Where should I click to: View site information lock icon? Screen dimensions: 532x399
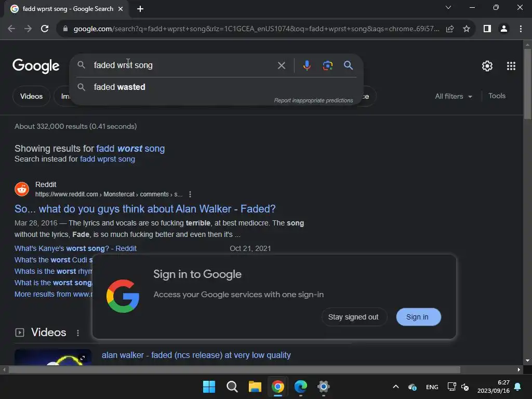65,29
